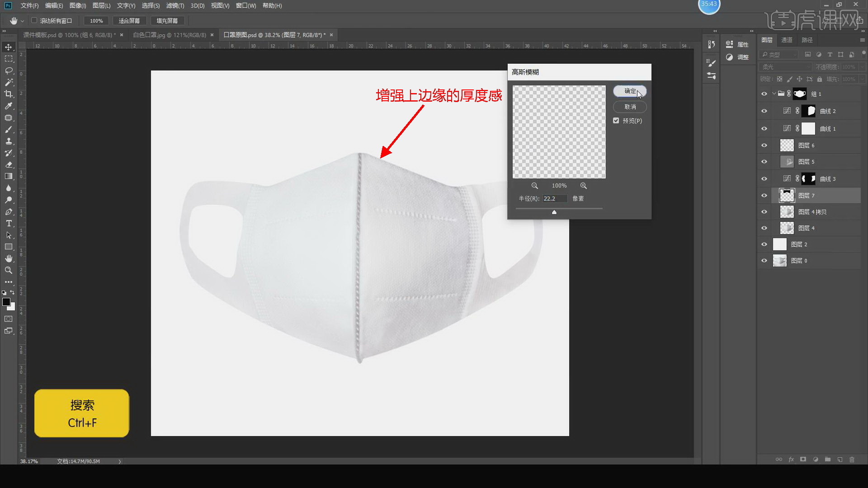Collapse the 组 1 layer group
Image resolution: width=868 pixels, height=488 pixels.
coord(774,94)
